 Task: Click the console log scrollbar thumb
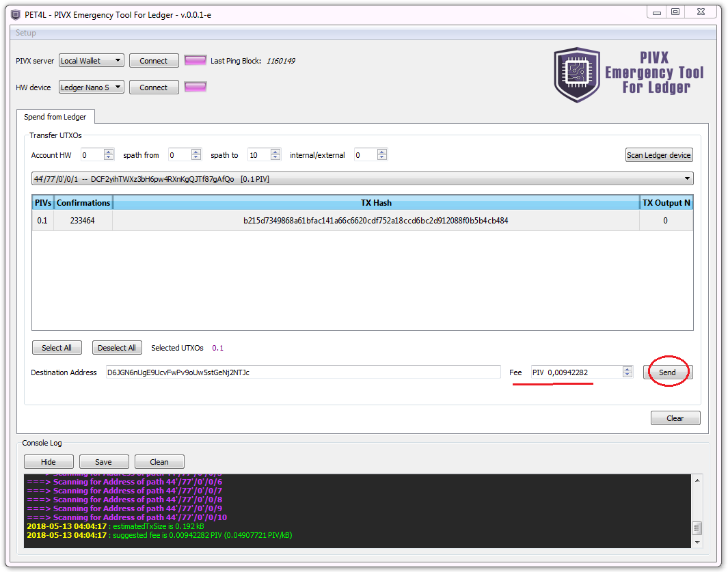click(x=697, y=528)
